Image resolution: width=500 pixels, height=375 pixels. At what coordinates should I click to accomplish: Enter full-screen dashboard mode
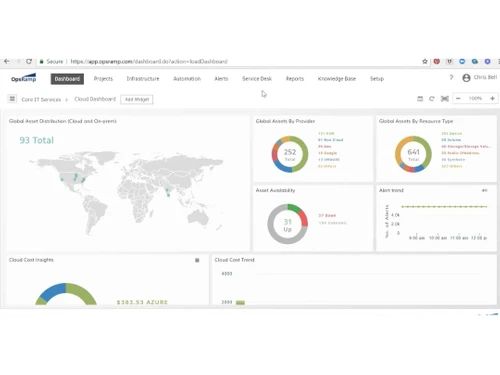click(x=445, y=99)
